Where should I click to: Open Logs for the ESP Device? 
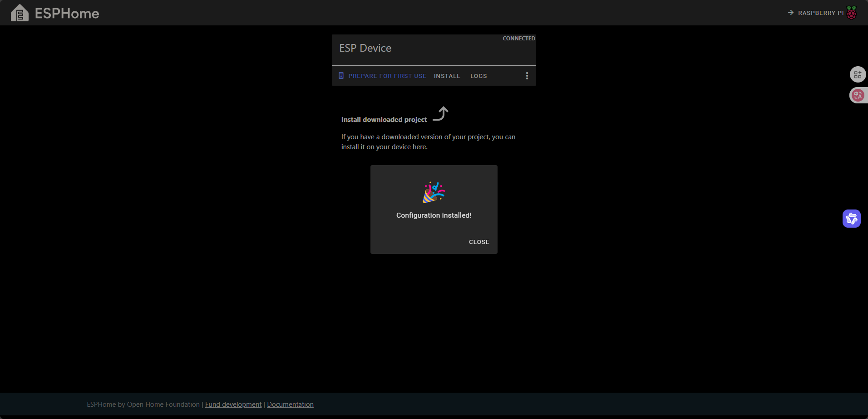[x=478, y=76]
